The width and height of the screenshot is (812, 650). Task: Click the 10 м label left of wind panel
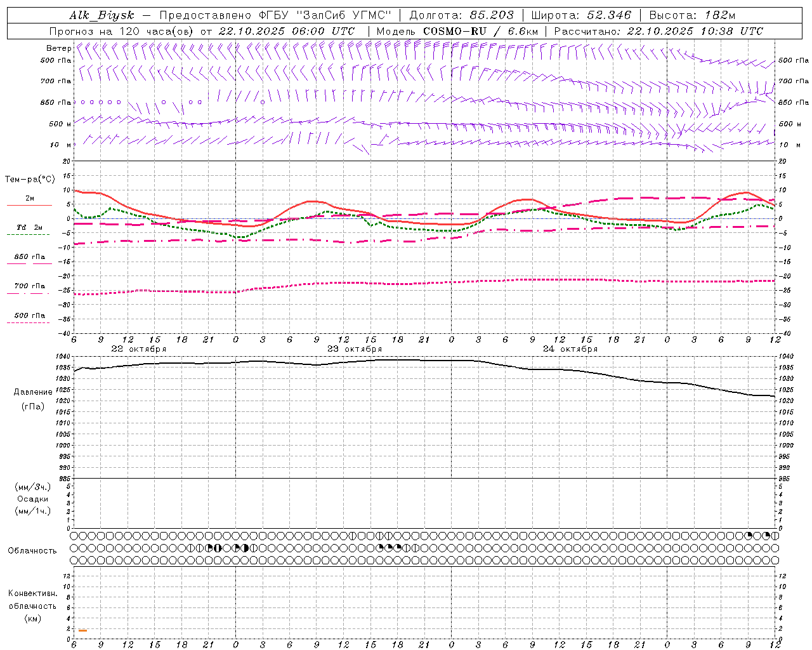click(x=60, y=145)
